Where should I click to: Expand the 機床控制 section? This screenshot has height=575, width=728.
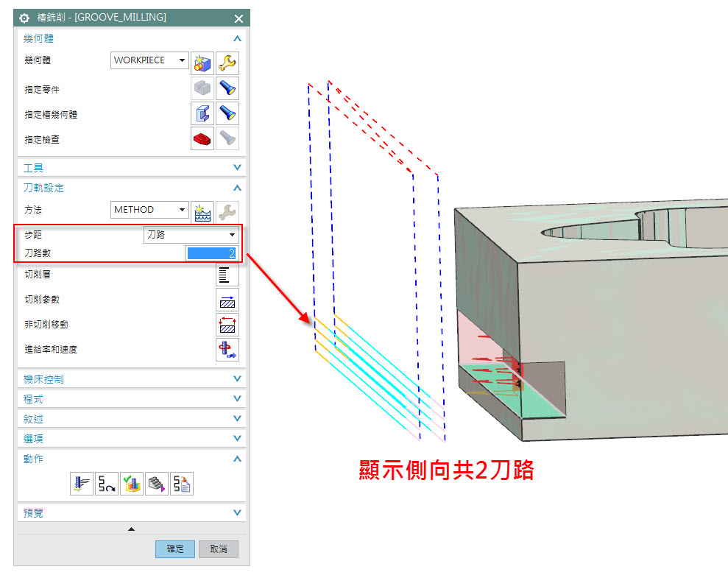[237, 378]
